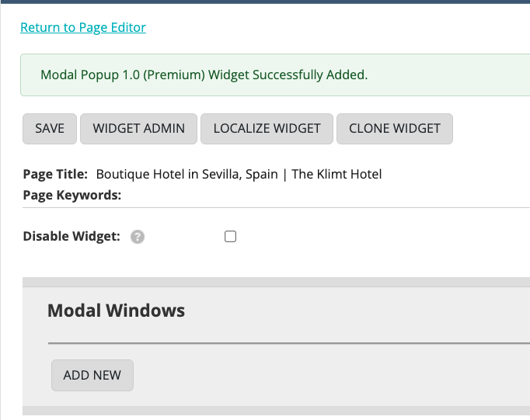This screenshot has width=530, height=420.
Task: Click the Page Keywords label
Action: (x=72, y=195)
